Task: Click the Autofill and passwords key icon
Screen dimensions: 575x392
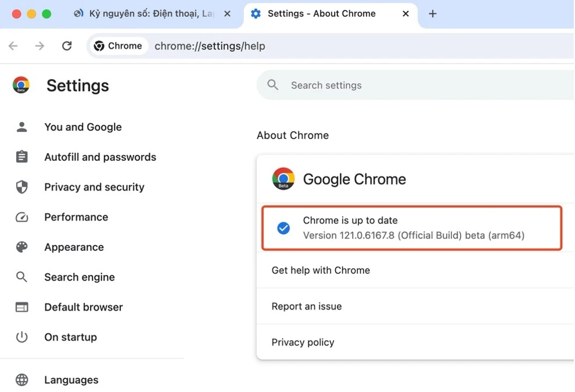Action: [21, 157]
